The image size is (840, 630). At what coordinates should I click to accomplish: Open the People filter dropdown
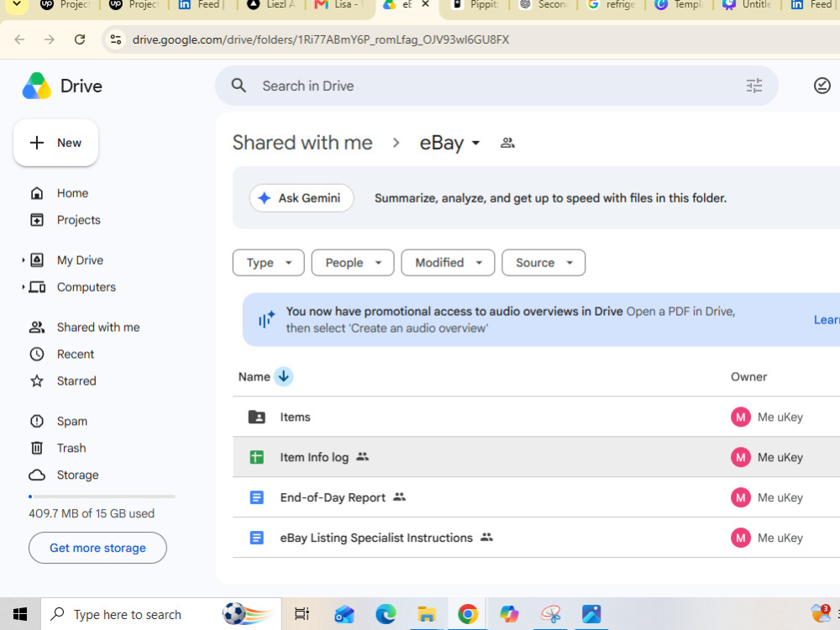click(x=353, y=262)
